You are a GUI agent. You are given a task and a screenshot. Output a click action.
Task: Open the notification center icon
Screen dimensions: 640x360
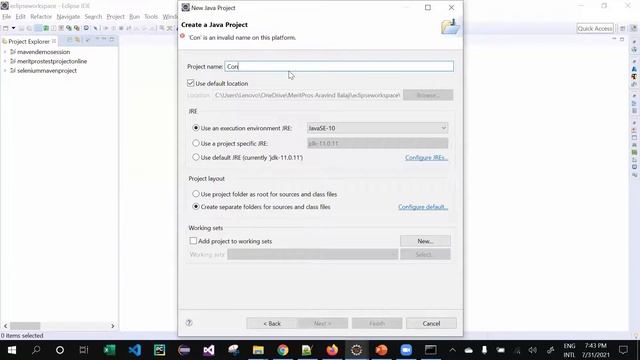click(623, 350)
